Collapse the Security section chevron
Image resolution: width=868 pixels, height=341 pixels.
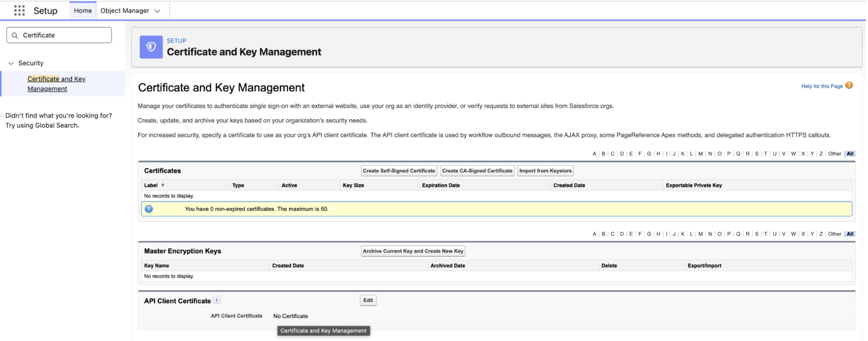point(11,63)
